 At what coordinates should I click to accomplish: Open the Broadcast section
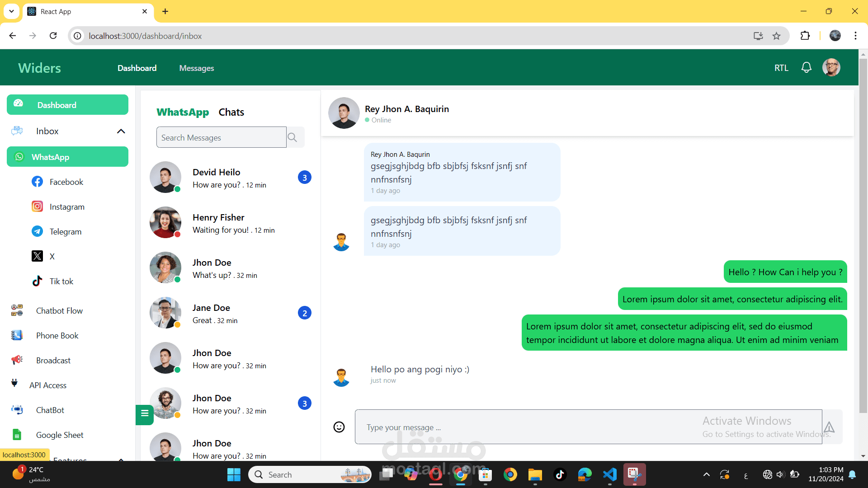(53, 360)
